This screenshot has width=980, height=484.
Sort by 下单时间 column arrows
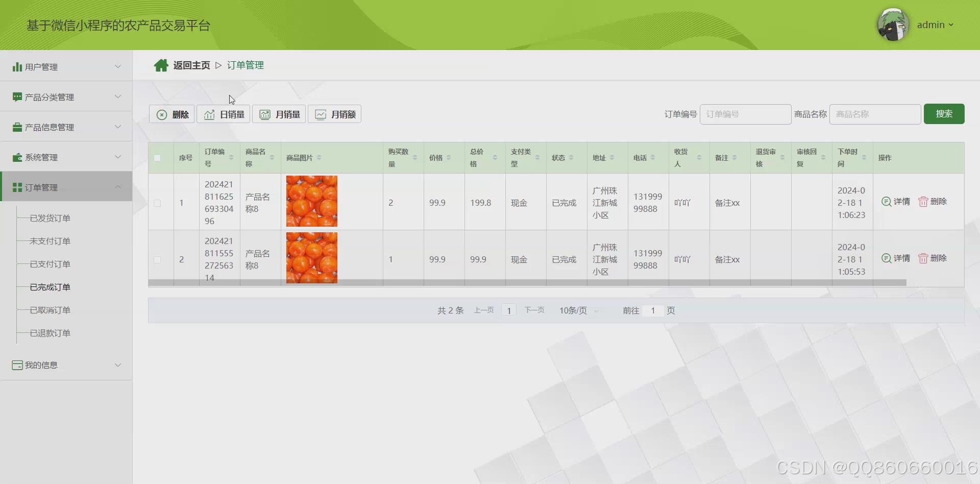click(x=864, y=158)
